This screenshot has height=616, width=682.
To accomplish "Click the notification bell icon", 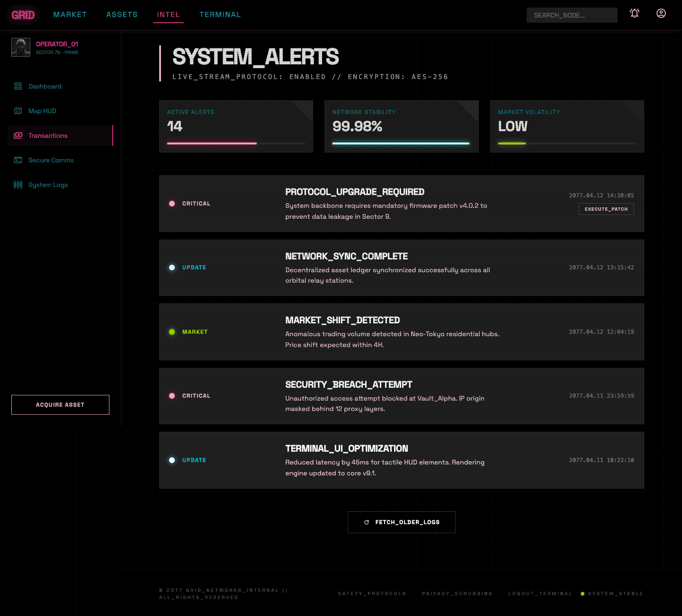I will tap(635, 13).
